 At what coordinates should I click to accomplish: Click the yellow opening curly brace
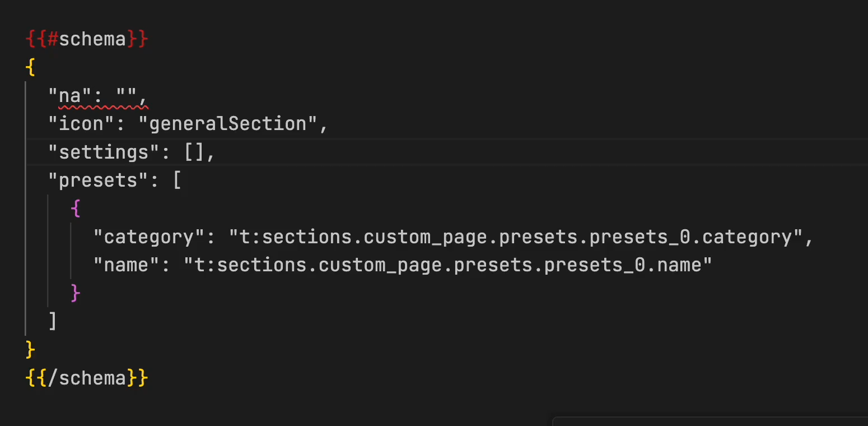31,68
